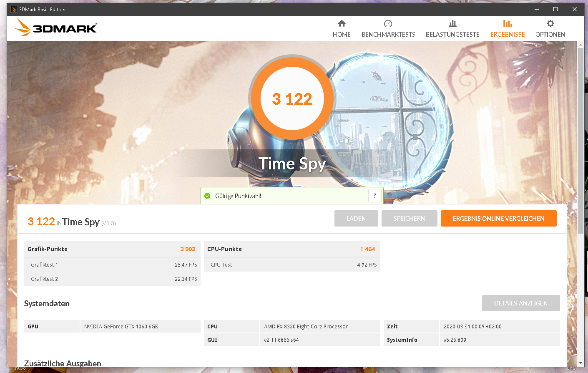588x373 pixels.
Task: Click the 4.92 FPS value
Action: click(367, 265)
